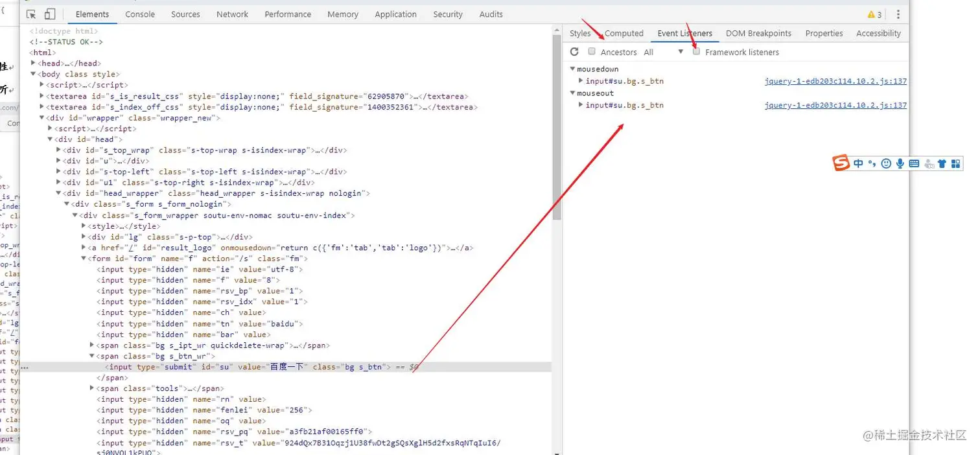Collapse the mousedown event group

click(x=572, y=69)
